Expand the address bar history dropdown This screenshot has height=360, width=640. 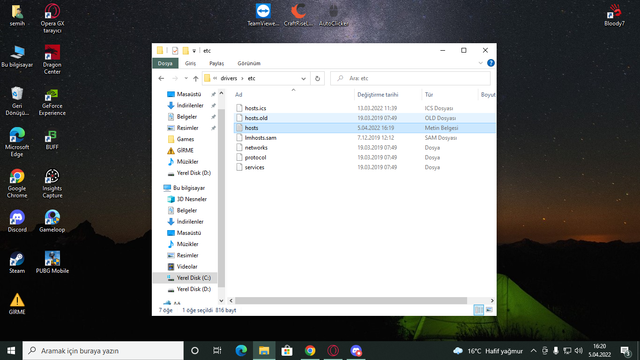303,78
